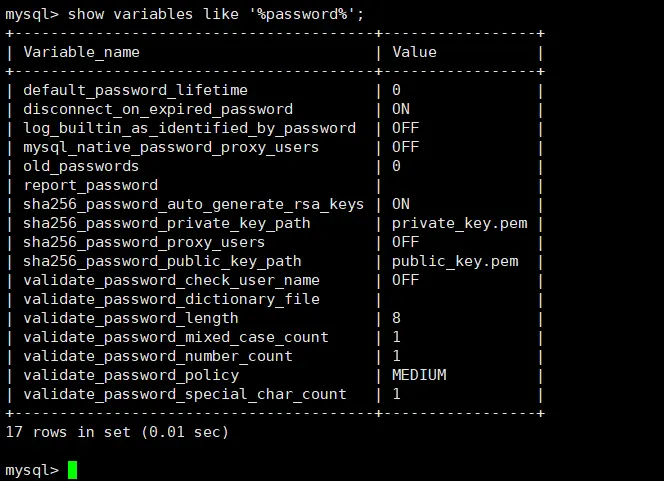Click the mysql_native_password_proxy_users variable
The image size is (664, 481).
point(171,147)
